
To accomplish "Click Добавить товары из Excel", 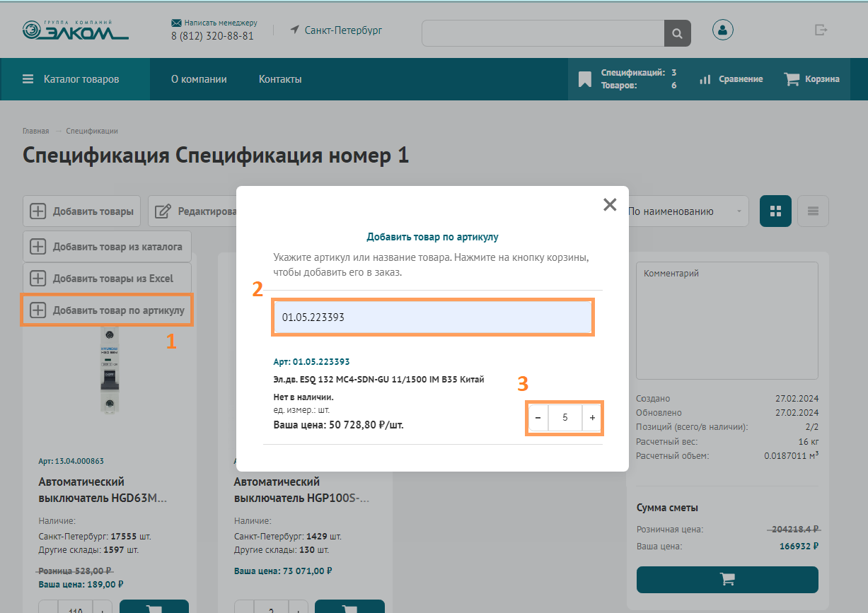I will (107, 279).
